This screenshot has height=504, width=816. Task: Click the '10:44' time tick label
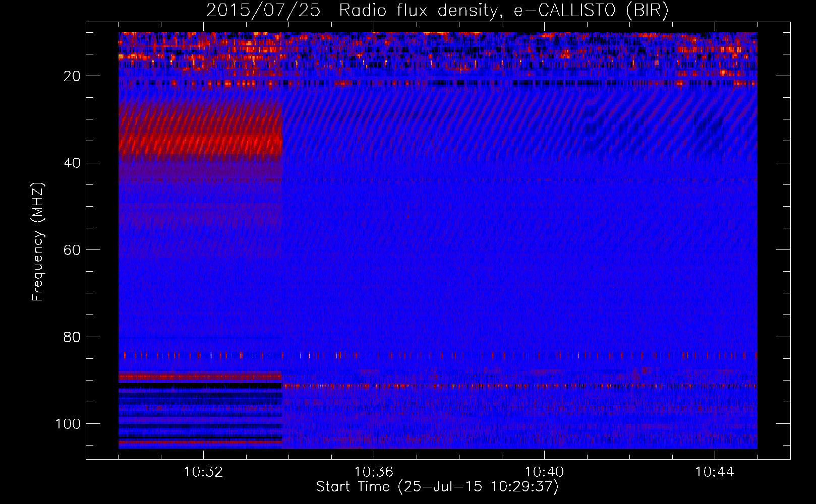coord(715,472)
